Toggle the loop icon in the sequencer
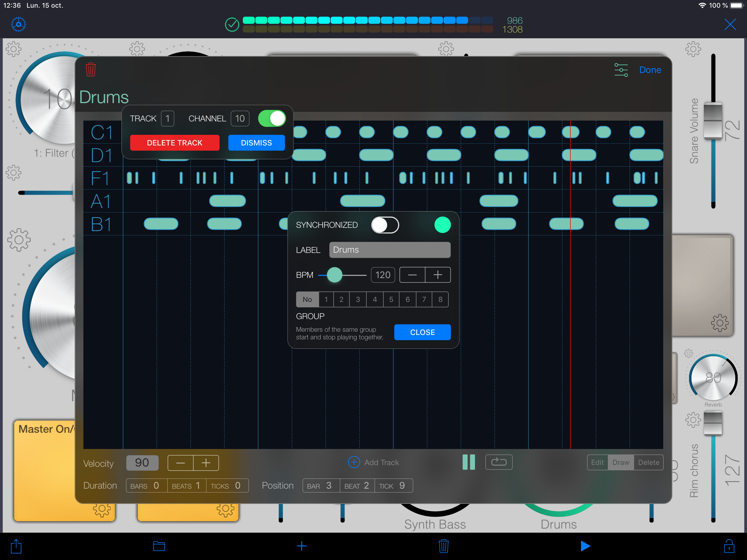Viewport: 747px width, 560px height. [x=498, y=462]
